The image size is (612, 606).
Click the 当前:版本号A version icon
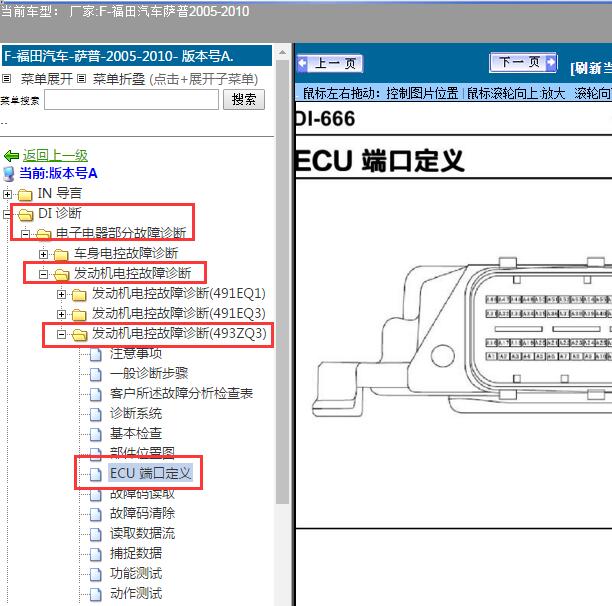(9, 174)
